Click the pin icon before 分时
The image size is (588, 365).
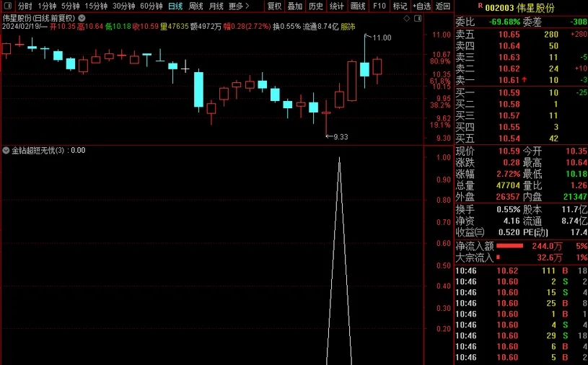(x=6, y=6)
